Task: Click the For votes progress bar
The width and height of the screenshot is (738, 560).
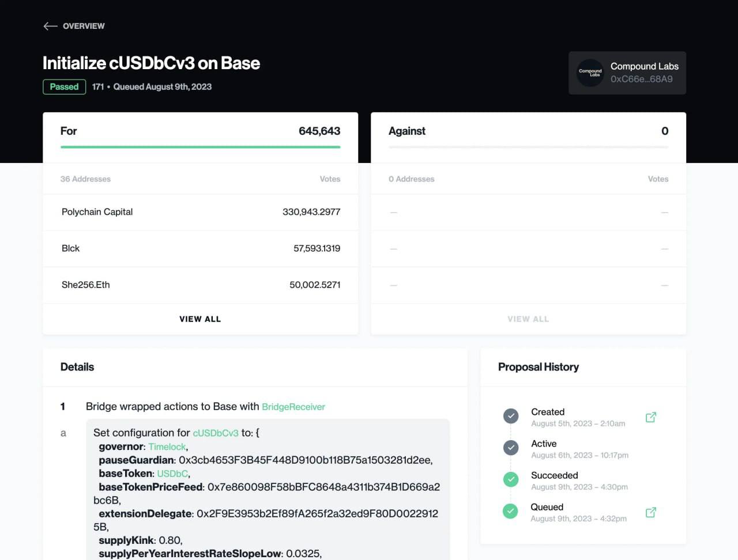Action: (200, 147)
